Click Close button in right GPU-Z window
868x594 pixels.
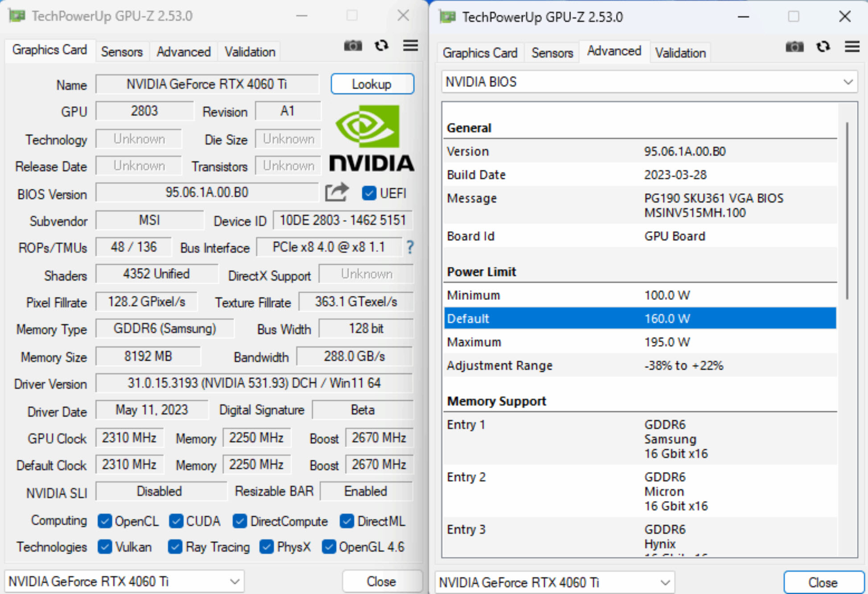[823, 582]
